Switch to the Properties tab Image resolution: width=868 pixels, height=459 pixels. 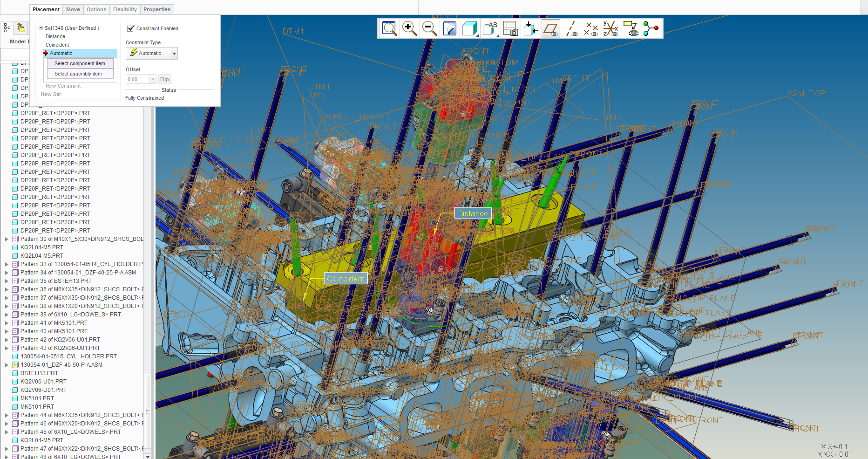click(x=157, y=9)
